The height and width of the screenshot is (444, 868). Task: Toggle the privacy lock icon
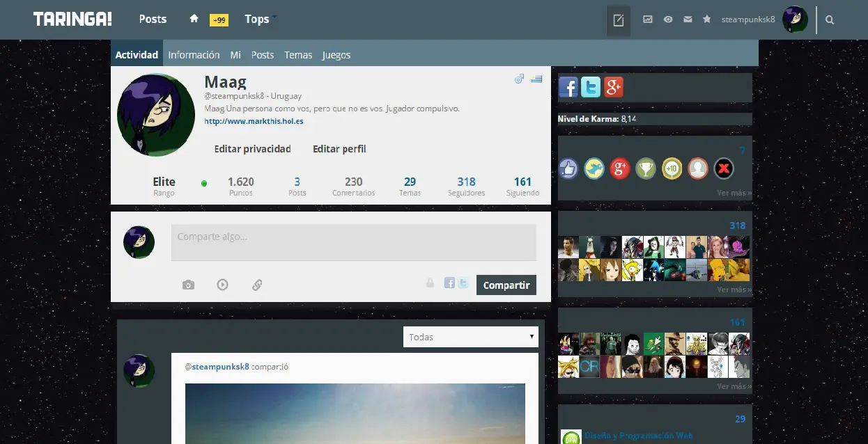click(430, 283)
